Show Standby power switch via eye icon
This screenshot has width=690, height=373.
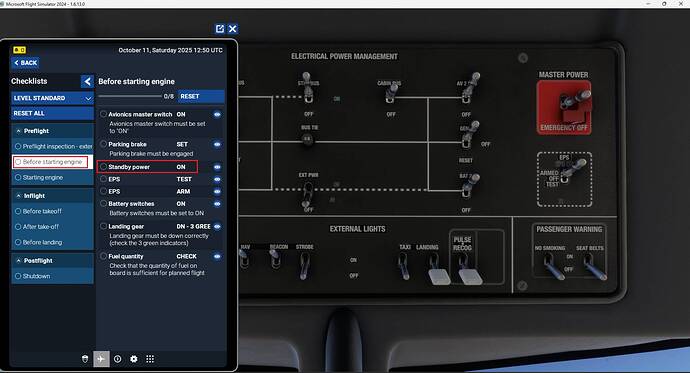click(217, 167)
